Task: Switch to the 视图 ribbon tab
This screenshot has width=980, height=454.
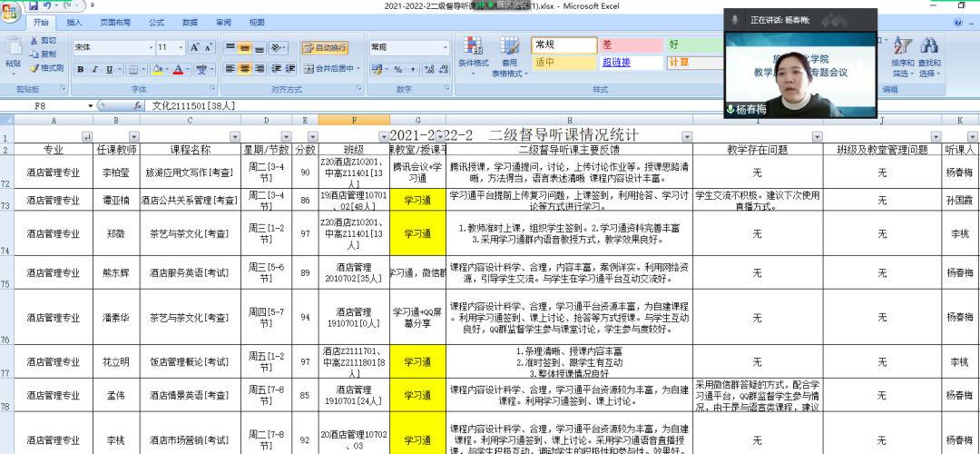Action: coord(257,22)
